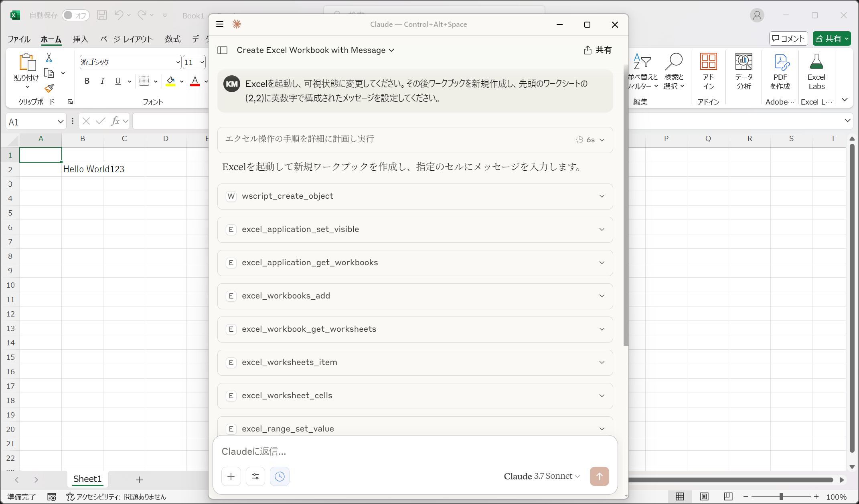859x504 pixels.
Task: Toggle bold formatting
Action: [87, 81]
